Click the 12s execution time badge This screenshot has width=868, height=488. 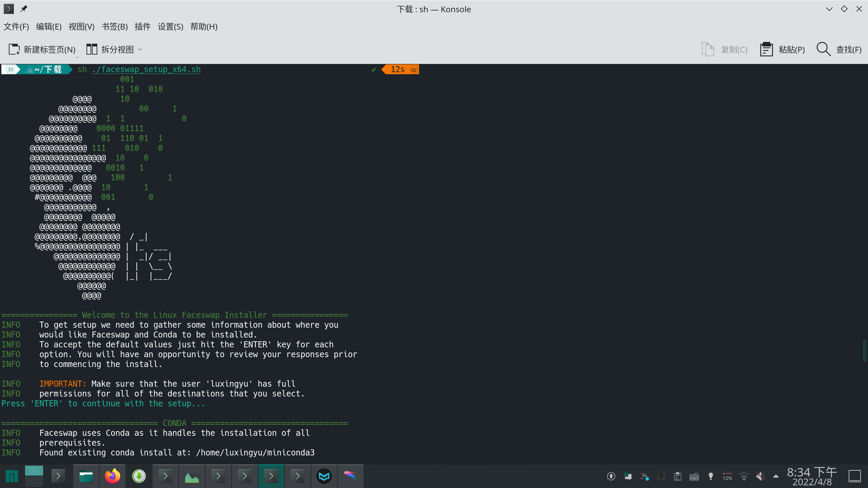[x=401, y=69]
